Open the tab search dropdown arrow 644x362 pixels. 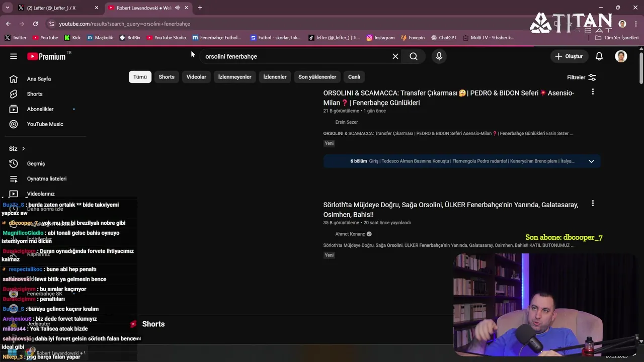pos(7,8)
